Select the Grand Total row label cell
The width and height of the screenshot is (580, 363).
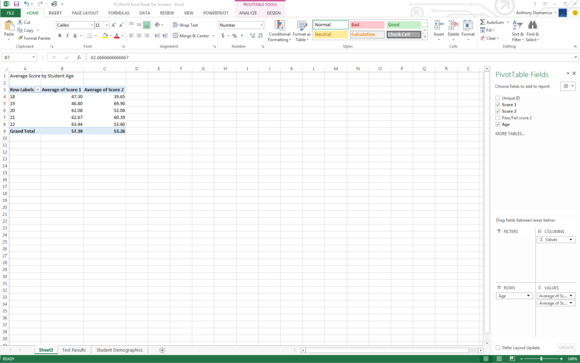[x=25, y=131]
